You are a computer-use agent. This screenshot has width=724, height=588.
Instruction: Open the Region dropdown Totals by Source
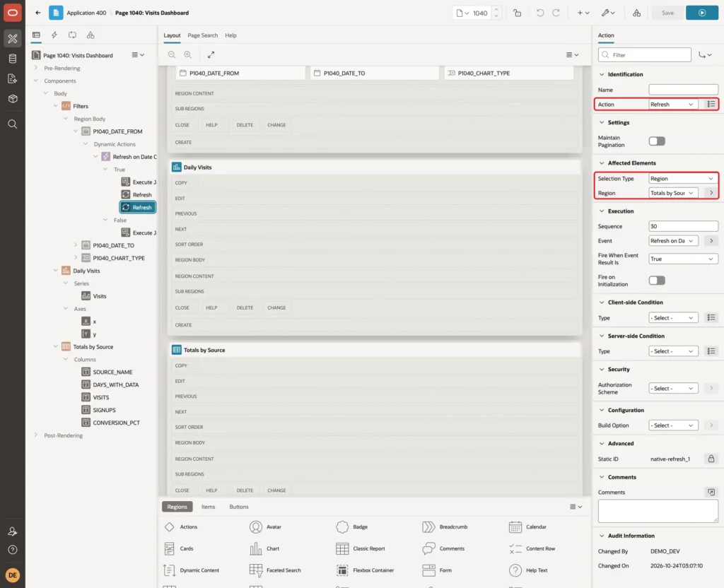673,193
